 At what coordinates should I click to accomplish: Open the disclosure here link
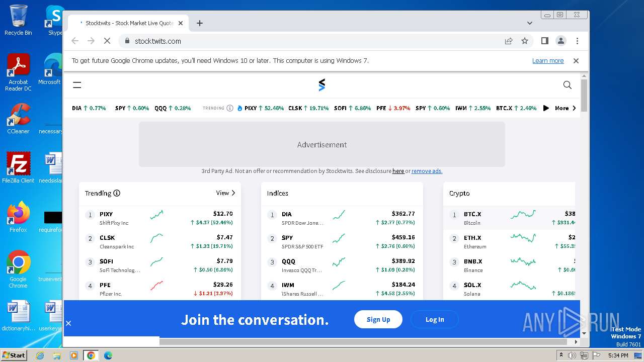pyautogui.click(x=398, y=171)
